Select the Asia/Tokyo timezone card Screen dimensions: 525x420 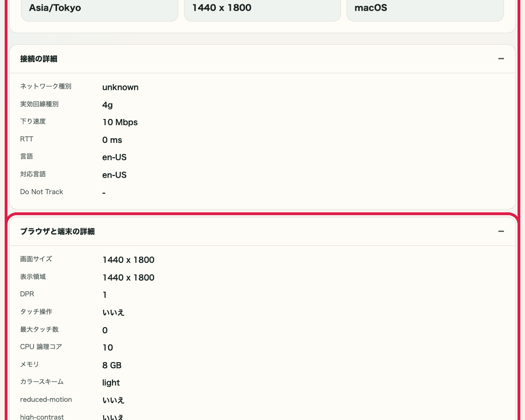tap(99, 8)
